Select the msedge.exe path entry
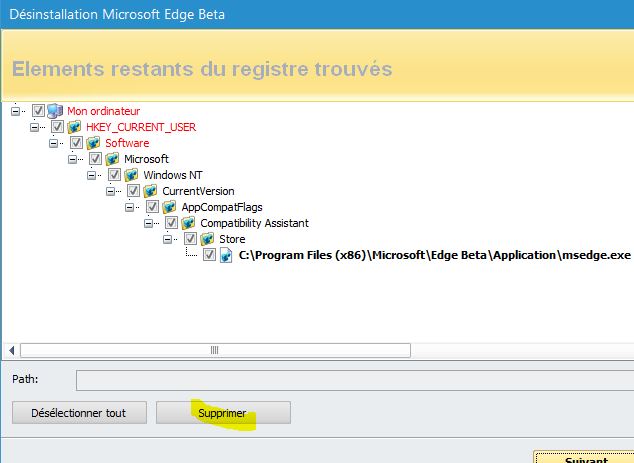The height and width of the screenshot is (463, 634). pyautogui.click(x=435, y=255)
